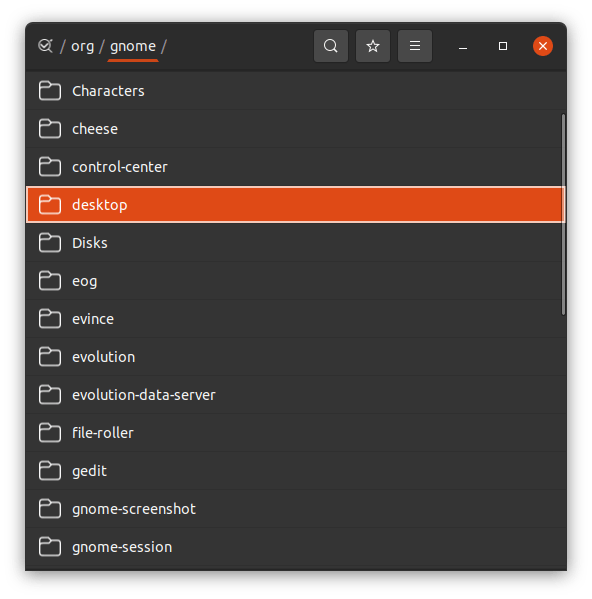Click the folder icon beside evolution-data-server
The image size is (592, 599).
(50, 395)
